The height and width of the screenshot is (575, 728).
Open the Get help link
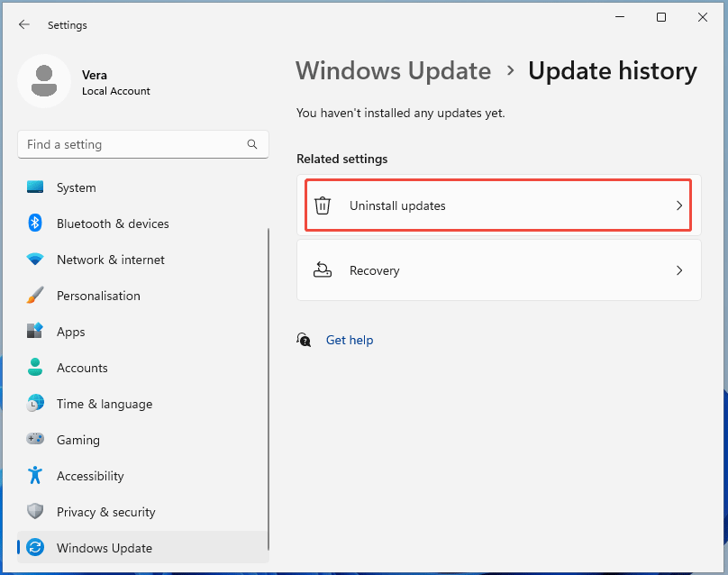coord(350,340)
